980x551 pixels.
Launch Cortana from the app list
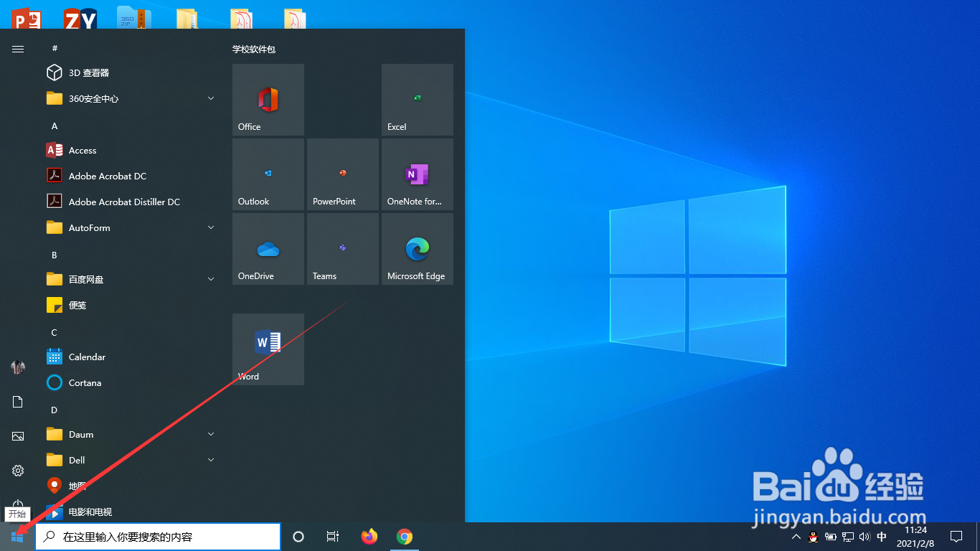click(x=131, y=382)
